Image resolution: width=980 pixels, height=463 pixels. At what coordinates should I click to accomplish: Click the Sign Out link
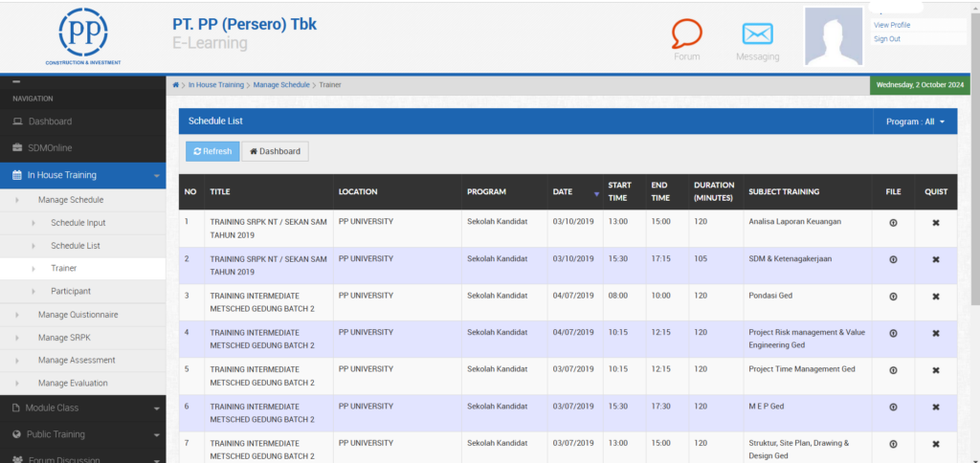(887, 39)
